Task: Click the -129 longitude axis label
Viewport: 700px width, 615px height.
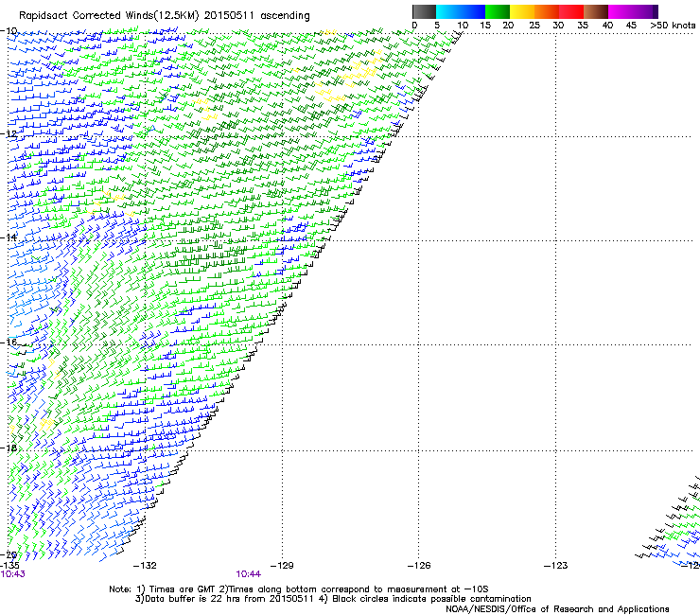Action: [x=282, y=566]
